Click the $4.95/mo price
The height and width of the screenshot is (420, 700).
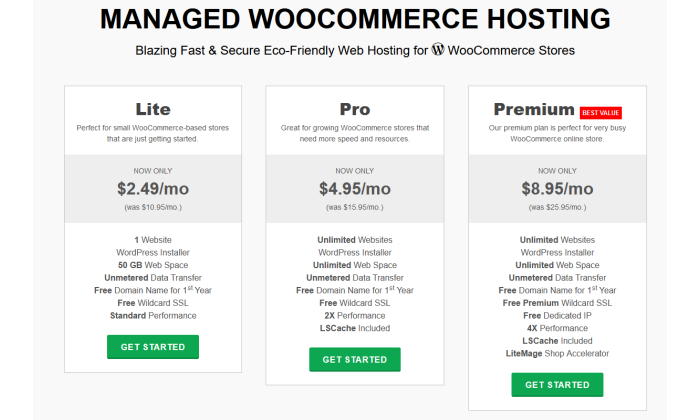(355, 189)
